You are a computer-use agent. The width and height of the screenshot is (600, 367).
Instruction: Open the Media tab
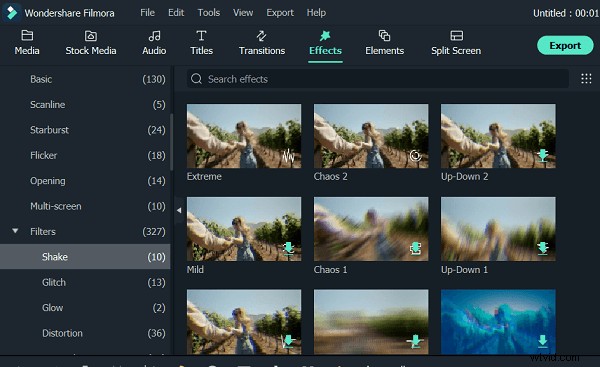click(27, 42)
